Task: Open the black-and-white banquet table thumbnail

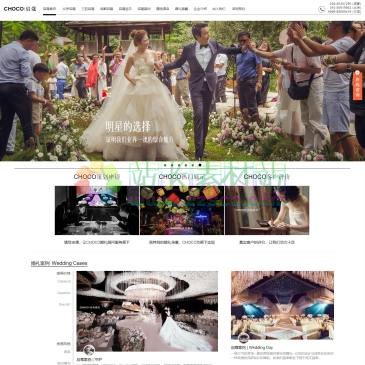Action: tap(97, 210)
